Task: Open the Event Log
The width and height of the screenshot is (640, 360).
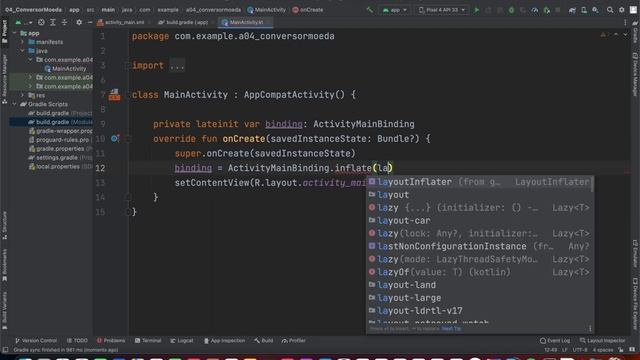Action: 555,340
